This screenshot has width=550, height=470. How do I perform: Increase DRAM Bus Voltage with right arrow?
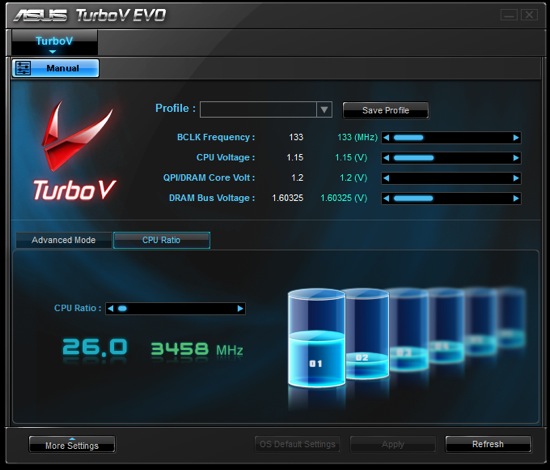[516, 199]
